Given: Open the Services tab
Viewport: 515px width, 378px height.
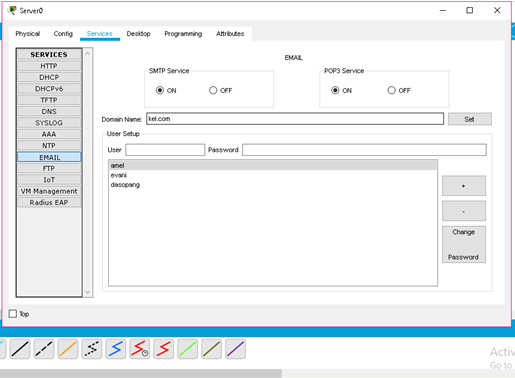Looking at the screenshot, I should [99, 34].
